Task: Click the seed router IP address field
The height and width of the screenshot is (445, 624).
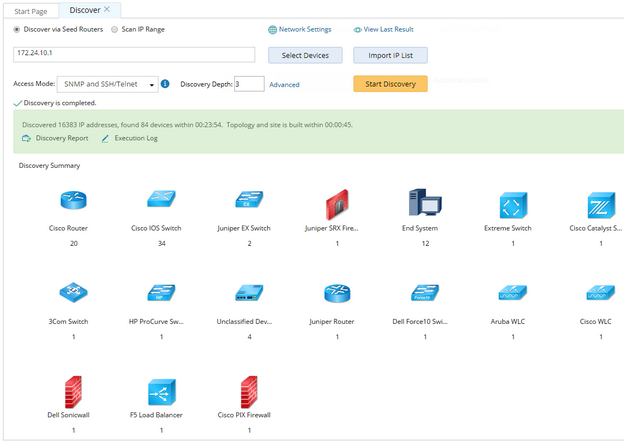Action: tap(134, 55)
